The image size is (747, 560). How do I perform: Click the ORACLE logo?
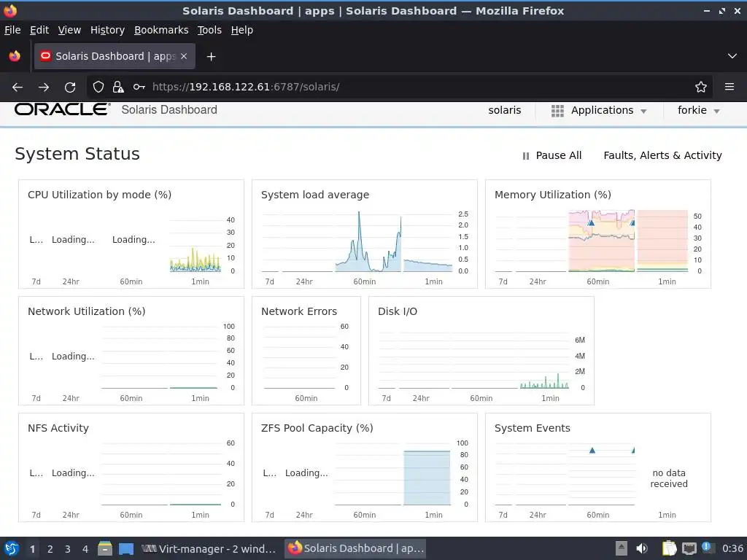point(63,109)
